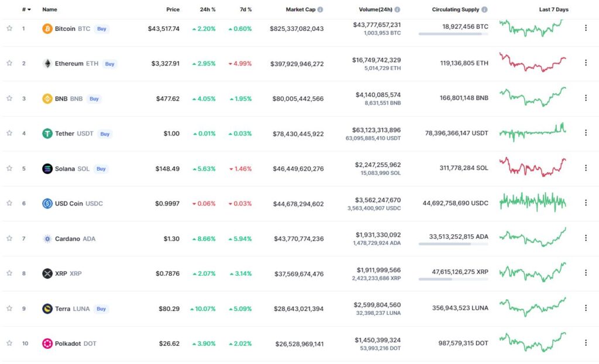This screenshot has width=599, height=364.
Task: Click the Tether green logo icon
Action: click(x=47, y=134)
